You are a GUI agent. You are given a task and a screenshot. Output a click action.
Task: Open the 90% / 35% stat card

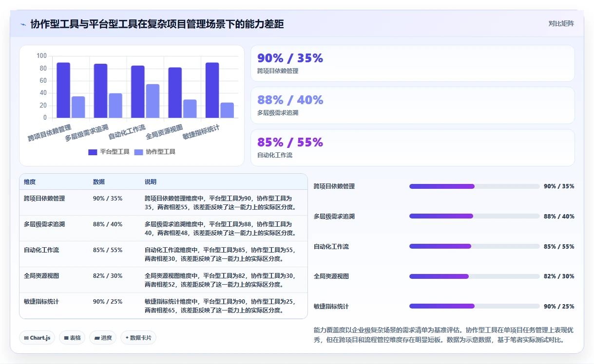click(x=413, y=63)
